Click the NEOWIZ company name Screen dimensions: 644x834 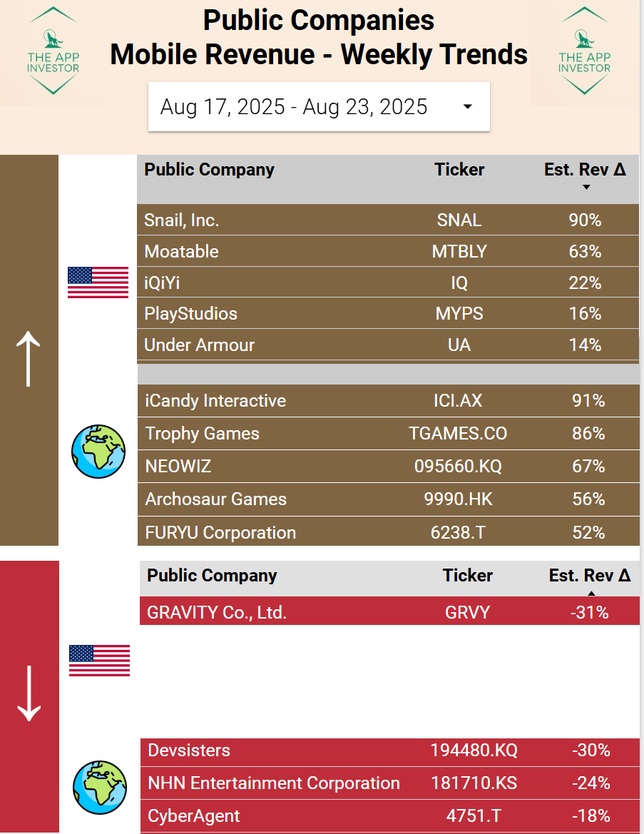click(x=178, y=467)
